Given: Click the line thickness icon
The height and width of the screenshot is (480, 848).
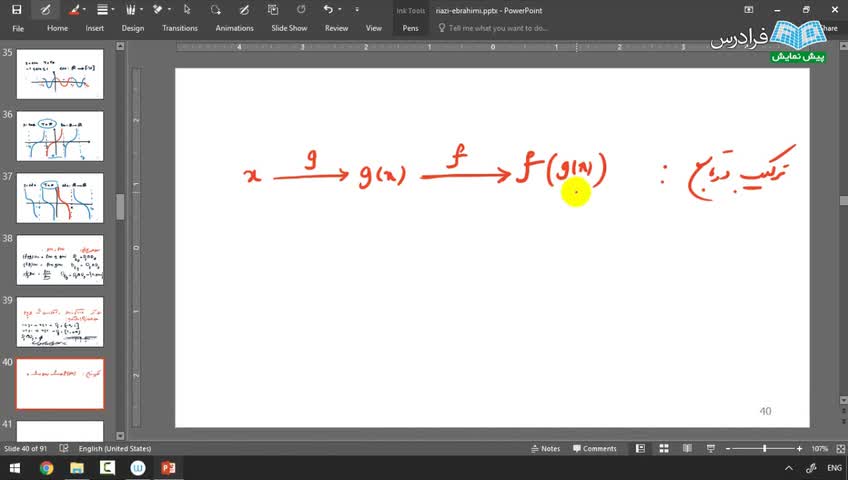Looking at the screenshot, I should tap(102, 9).
